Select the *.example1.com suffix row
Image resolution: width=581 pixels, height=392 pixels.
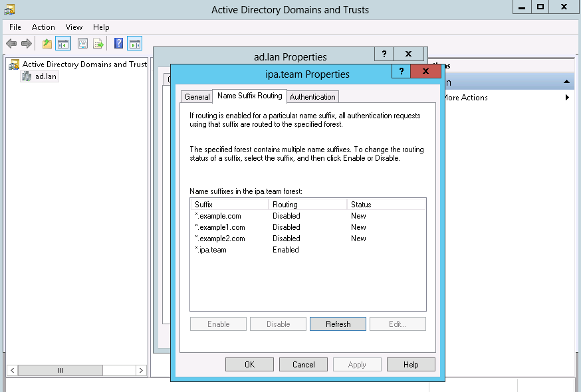(308, 227)
